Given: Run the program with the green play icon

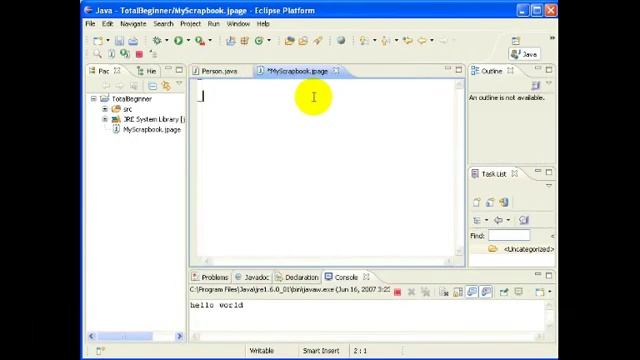Looking at the screenshot, I should point(178,40).
